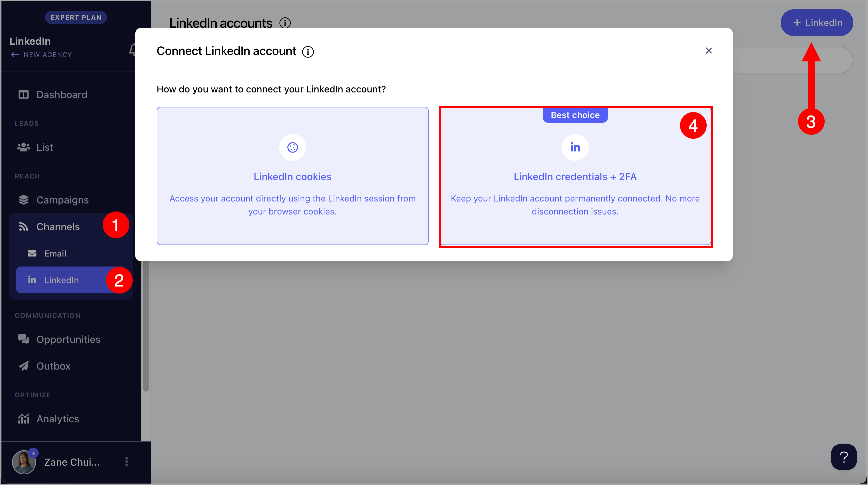Viewport: 868px width, 485px height.
Task: Open the Analytics page
Action: pyautogui.click(x=71, y=419)
